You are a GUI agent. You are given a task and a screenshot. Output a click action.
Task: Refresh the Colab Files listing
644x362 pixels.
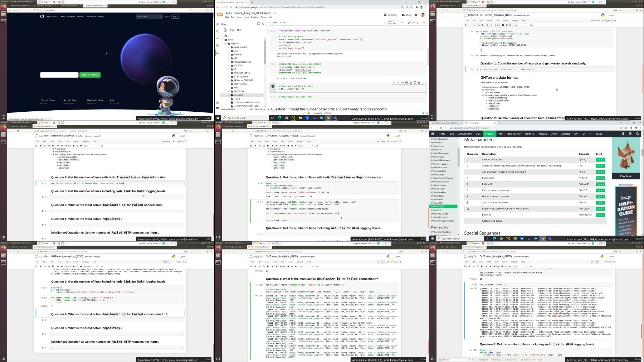(x=232, y=30)
